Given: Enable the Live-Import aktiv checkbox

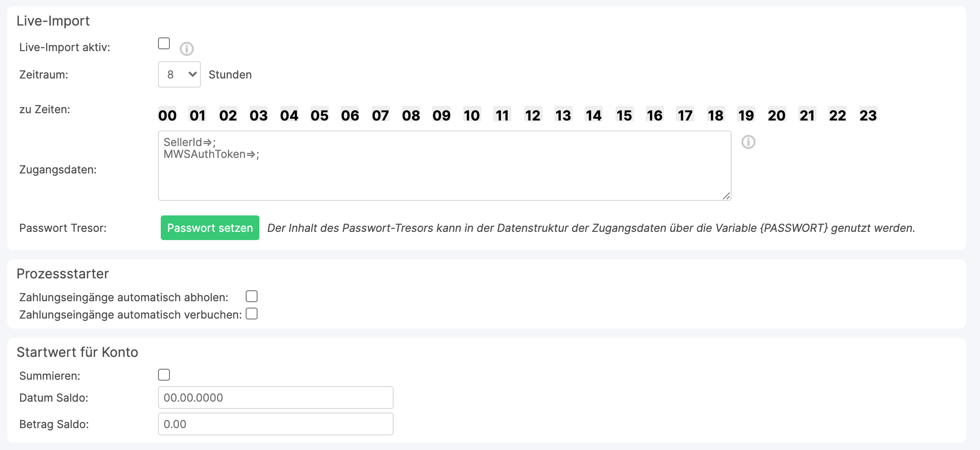Looking at the screenshot, I should pos(164,43).
